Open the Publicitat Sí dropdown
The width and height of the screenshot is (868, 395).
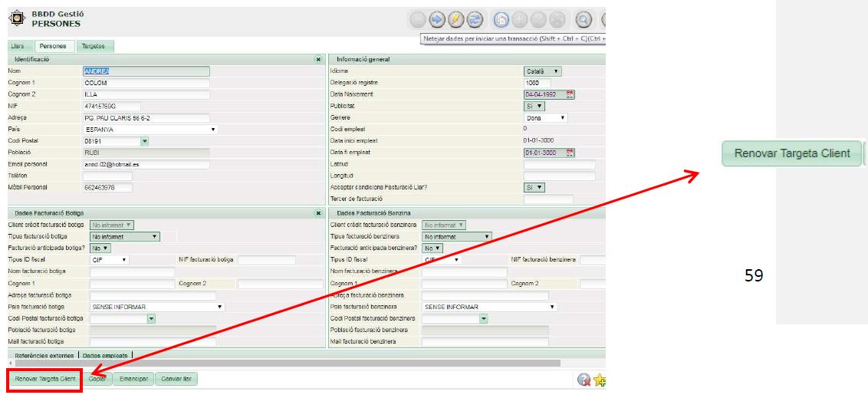(534, 106)
